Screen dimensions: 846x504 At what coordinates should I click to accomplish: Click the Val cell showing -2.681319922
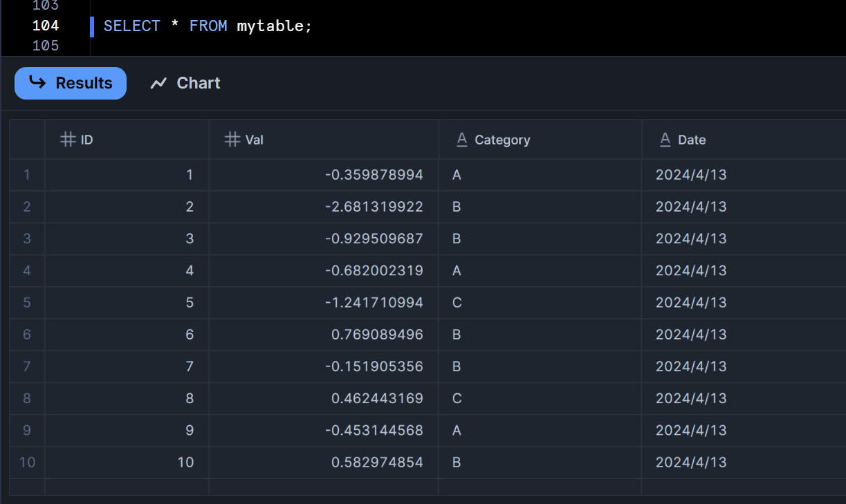coord(374,207)
